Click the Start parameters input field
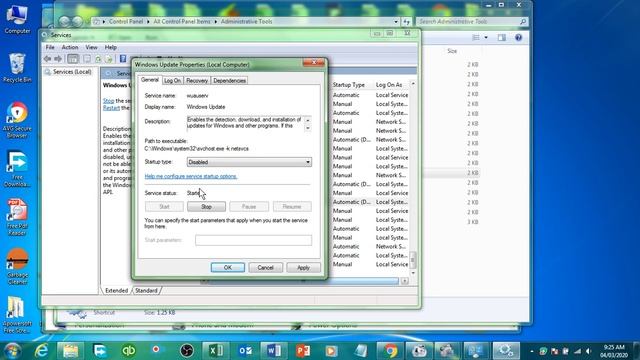The height and width of the screenshot is (360, 640). coord(253,240)
